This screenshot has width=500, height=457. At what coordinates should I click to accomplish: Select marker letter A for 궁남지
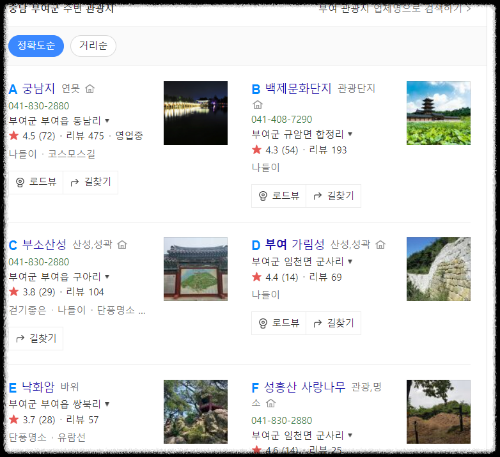pyautogui.click(x=13, y=89)
